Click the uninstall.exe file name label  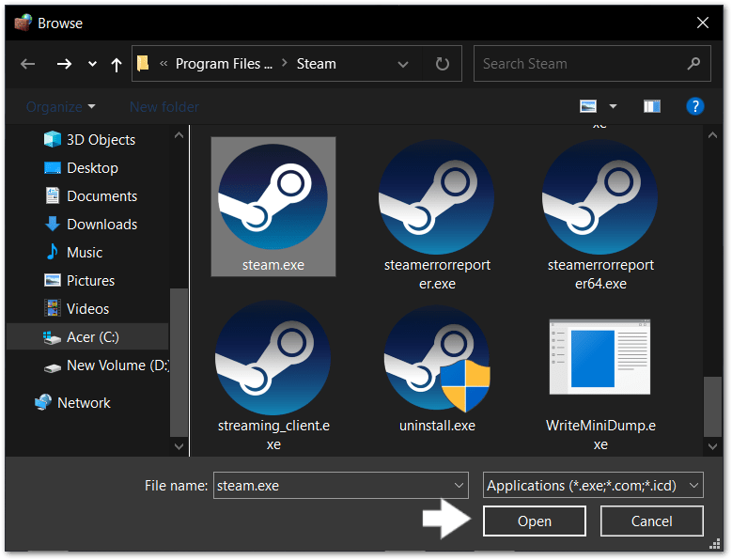438,426
